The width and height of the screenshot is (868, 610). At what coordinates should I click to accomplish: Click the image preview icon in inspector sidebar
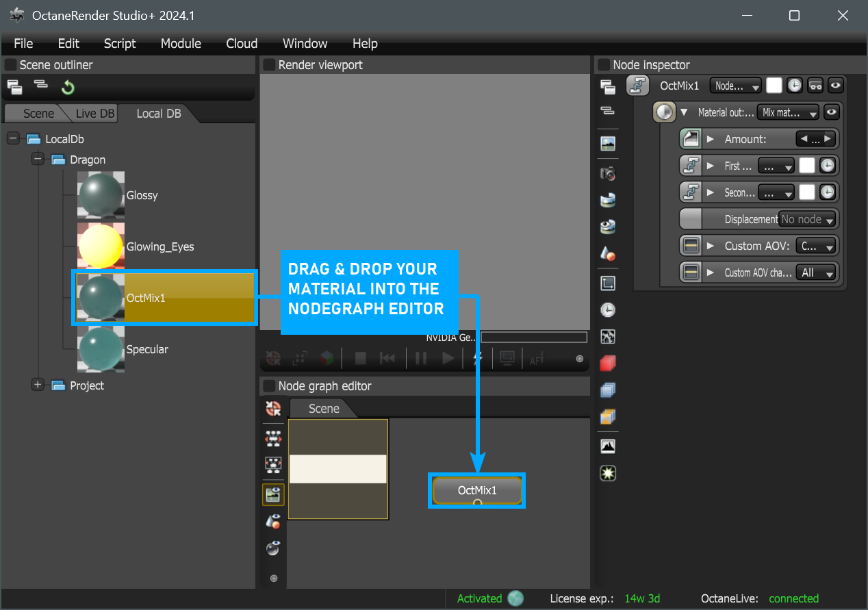(x=607, y=144)
